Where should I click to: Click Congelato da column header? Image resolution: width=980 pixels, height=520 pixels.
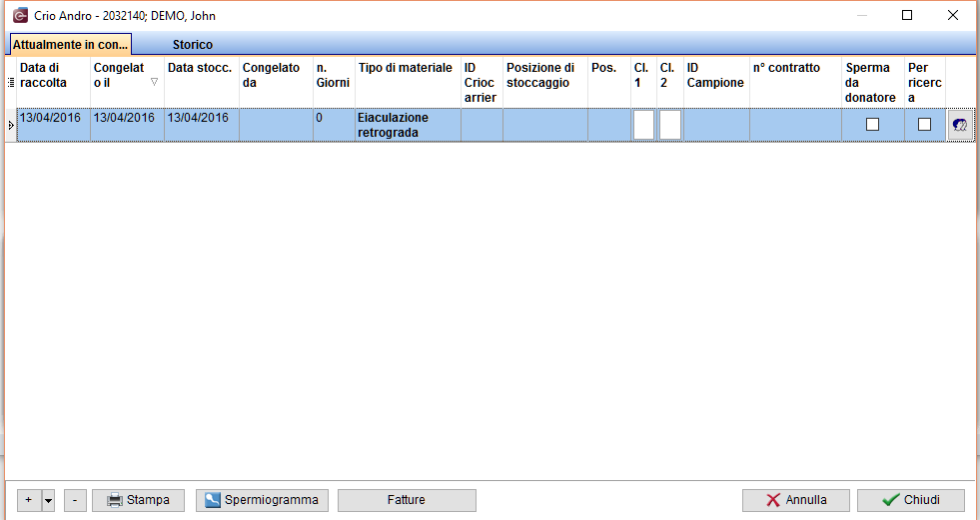coord(277,83)
